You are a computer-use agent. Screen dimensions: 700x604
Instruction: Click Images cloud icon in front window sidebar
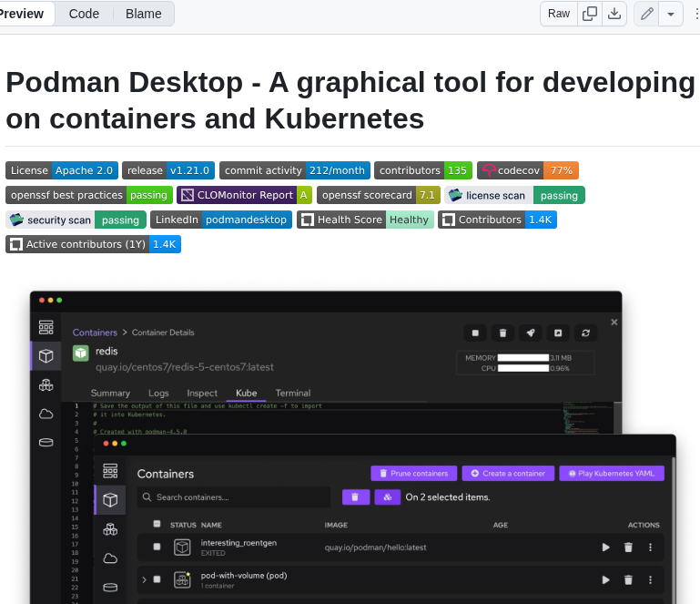pos(110,558)
